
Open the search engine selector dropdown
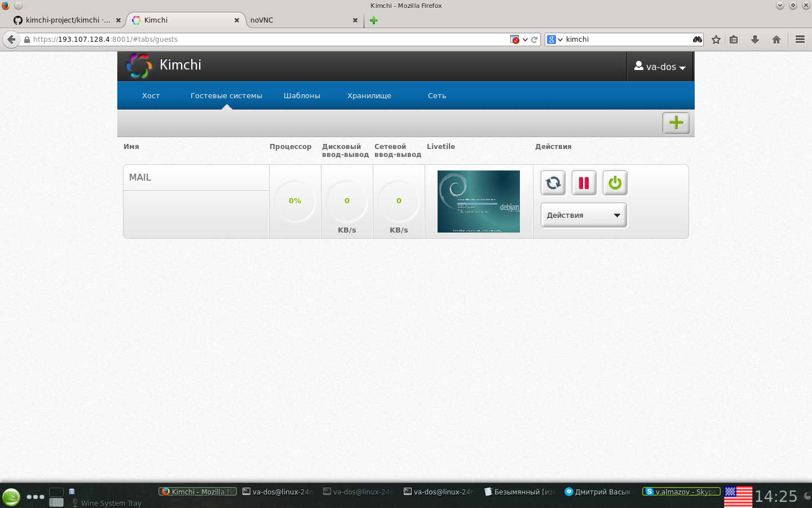[555, 40]
